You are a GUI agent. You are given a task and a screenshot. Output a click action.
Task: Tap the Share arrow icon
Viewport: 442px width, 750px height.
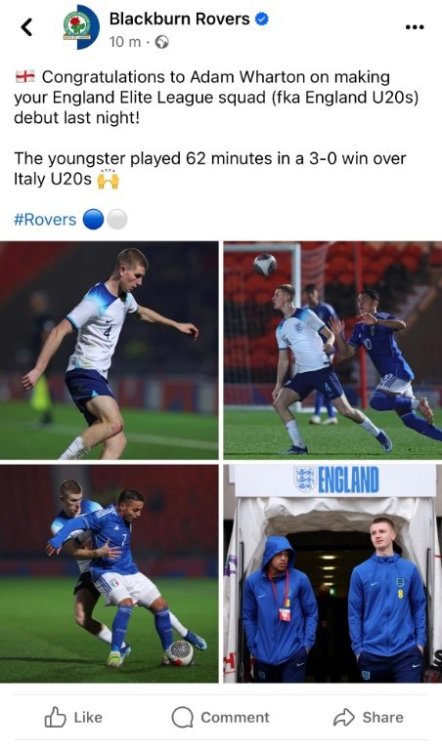click(344, 717)
